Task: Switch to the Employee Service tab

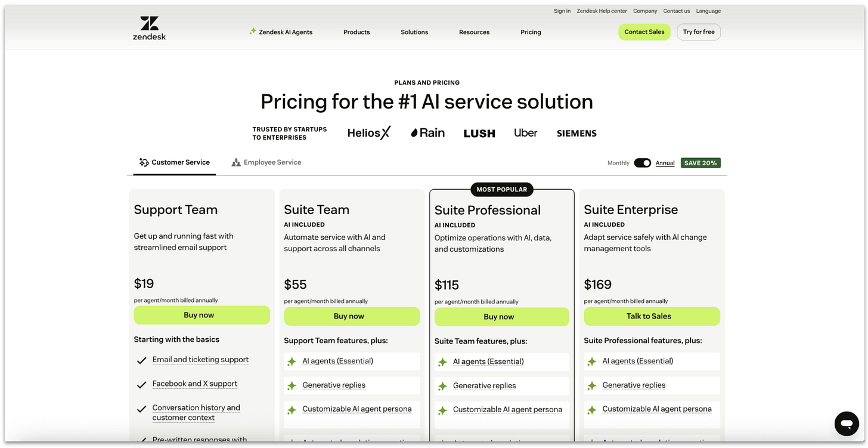Action: click(x=266, y=162)
